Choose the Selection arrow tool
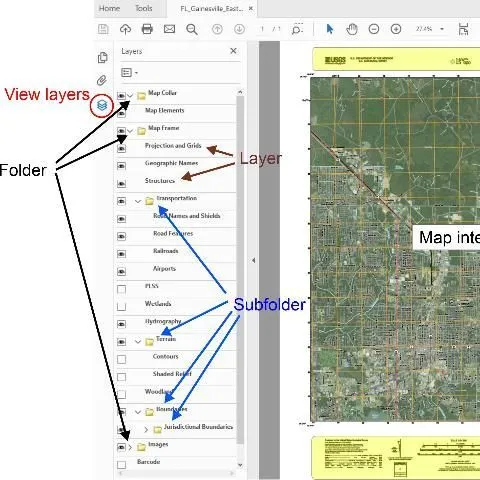 point(330,29)
